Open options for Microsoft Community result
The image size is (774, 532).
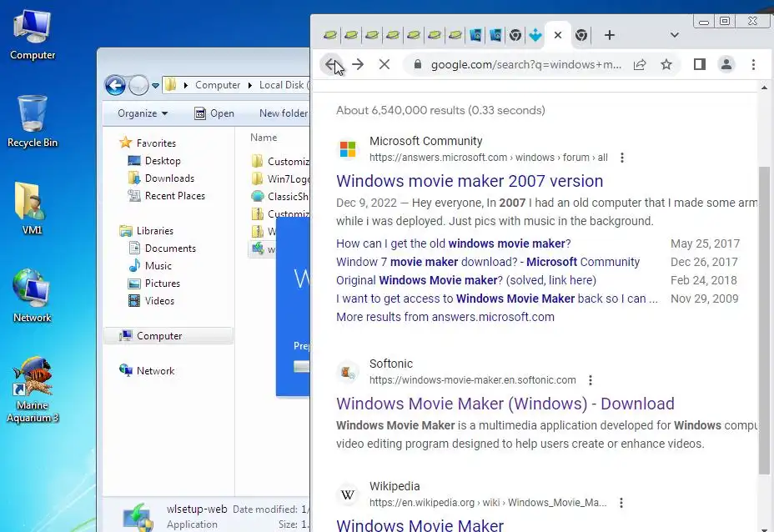coord(622,158)
